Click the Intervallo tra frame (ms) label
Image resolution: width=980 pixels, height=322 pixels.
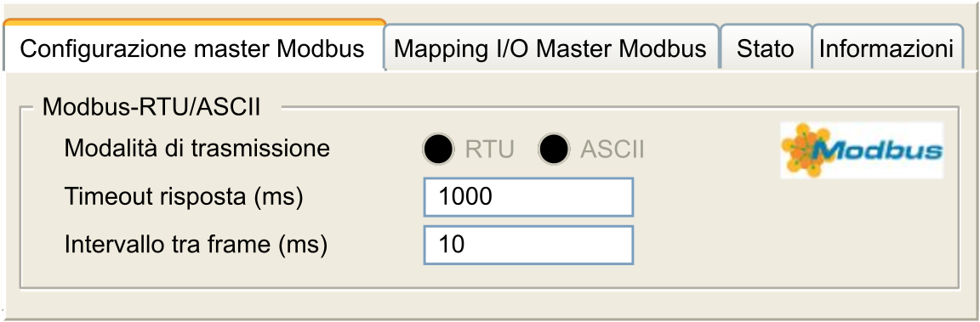coord(196,245)
